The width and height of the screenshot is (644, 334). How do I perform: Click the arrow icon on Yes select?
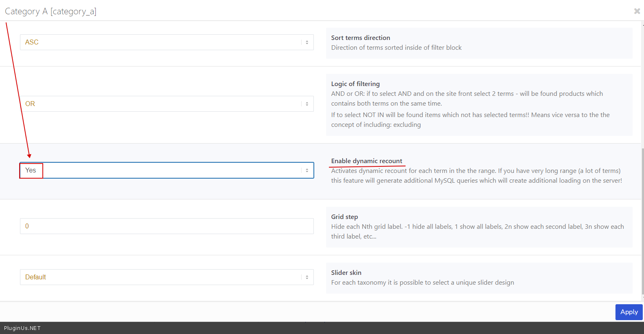pos(307,170)
